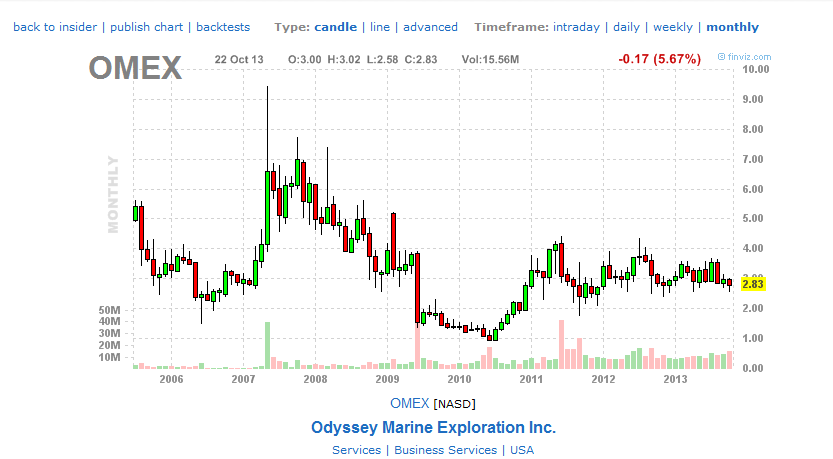
Task: Click the 2013 x-axis year label
Action: click(x=675, y=379)
